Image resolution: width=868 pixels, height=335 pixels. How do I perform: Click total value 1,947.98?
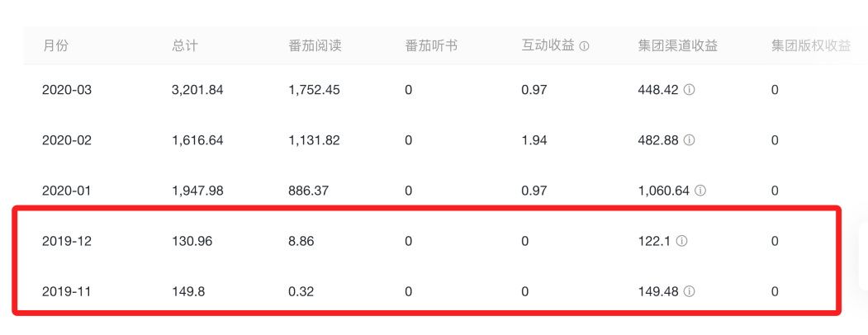click(197, 191)
